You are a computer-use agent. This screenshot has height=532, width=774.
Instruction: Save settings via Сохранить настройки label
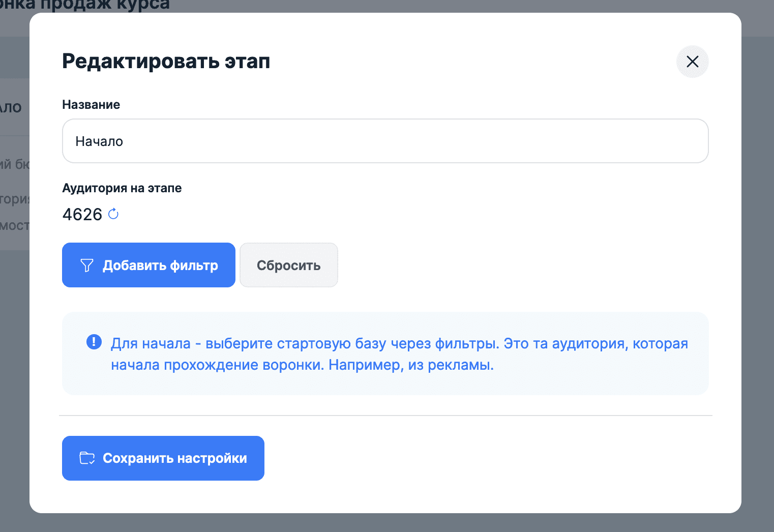[x=174, y=458]
